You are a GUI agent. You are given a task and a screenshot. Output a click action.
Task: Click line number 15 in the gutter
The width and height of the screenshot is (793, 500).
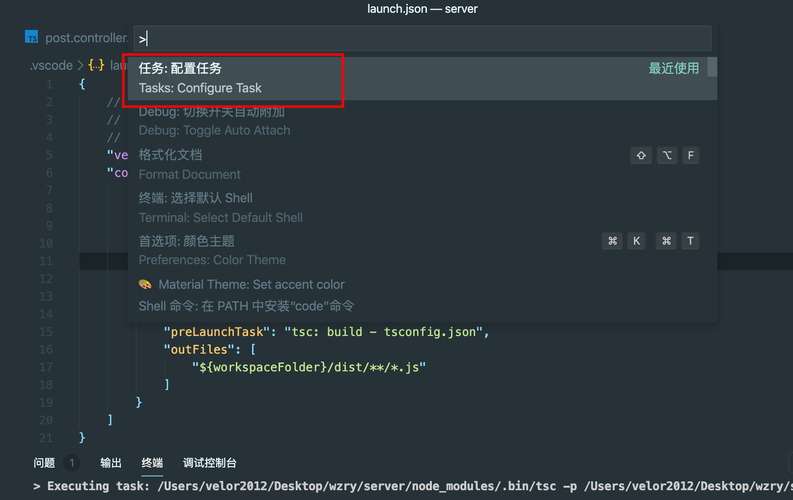(46, 332)
